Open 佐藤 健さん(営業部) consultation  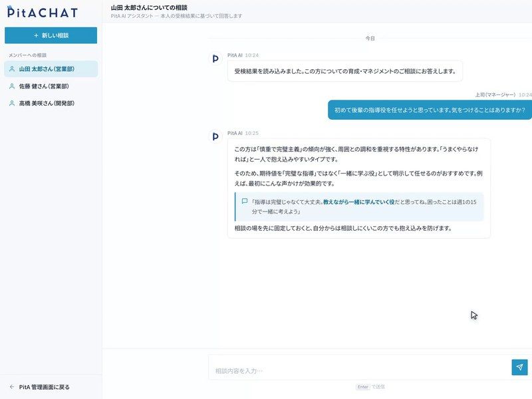[51, 86]
